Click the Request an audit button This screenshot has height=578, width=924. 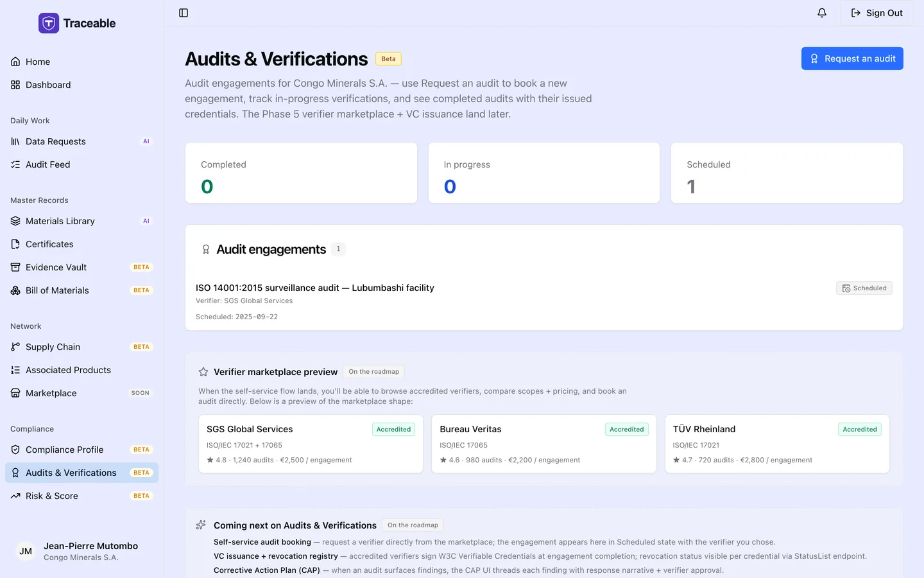852,58
